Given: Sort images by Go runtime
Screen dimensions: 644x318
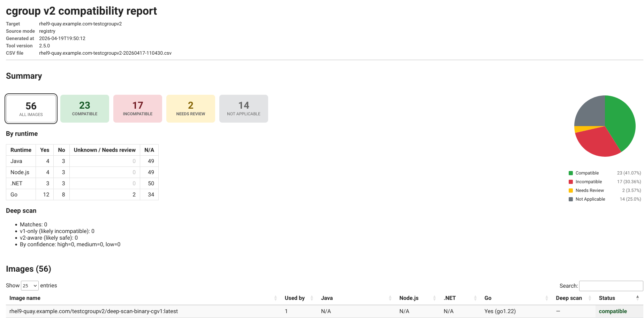Looking at the screenshot, I should 487,298.
